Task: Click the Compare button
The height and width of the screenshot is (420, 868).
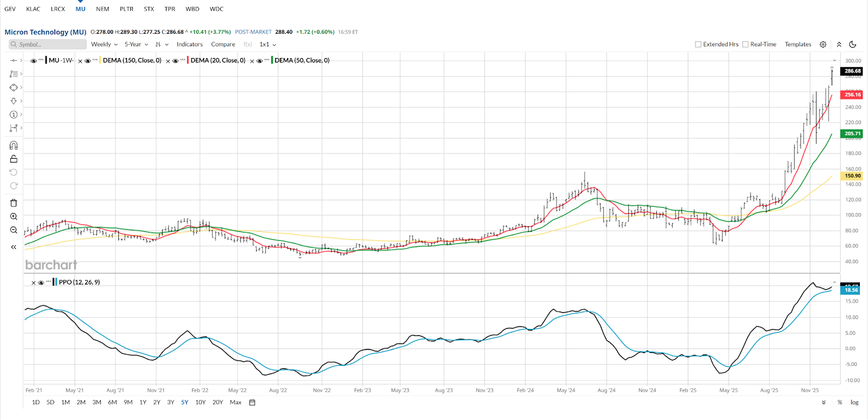Action: (223, 44)
